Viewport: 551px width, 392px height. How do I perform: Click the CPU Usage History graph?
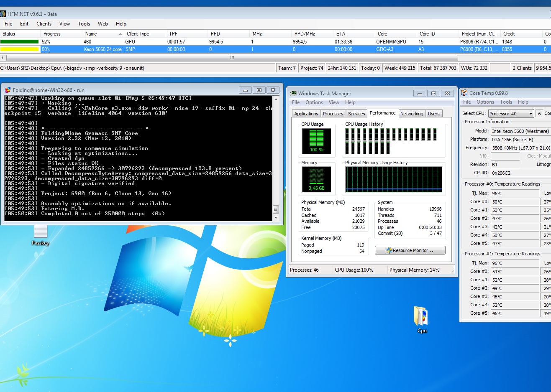(x=394, y=141)
